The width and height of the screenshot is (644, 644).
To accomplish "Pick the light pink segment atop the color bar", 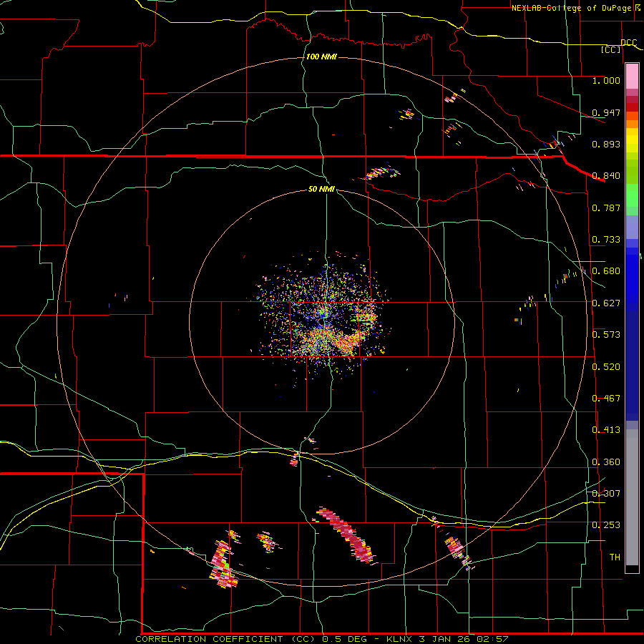I will [x=632, y=76].
